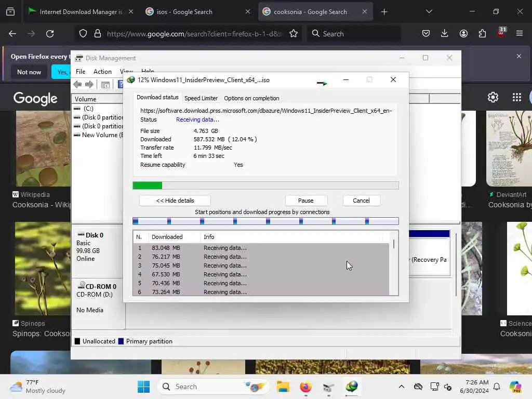The width and height of the screenshot is (532, 399).
Task: Switch to Internet Download Manager taskbar icon
Action: coord(352,387)
